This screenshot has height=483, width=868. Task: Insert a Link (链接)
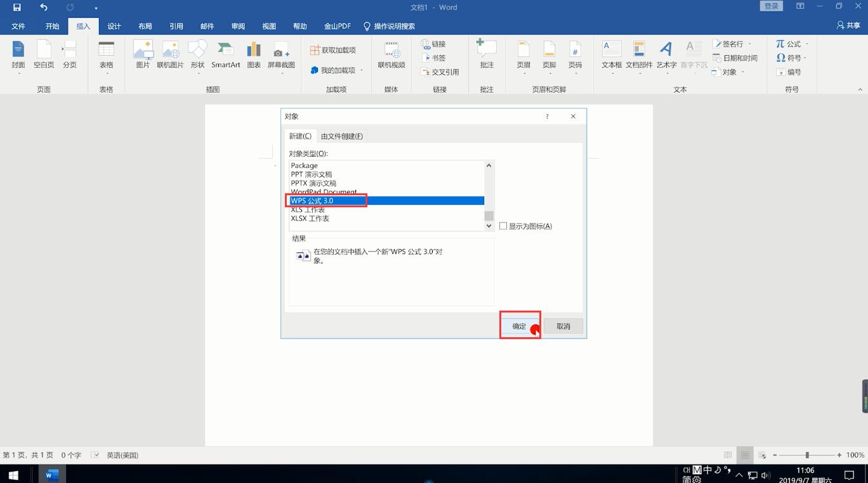click(x=434, y=44)
